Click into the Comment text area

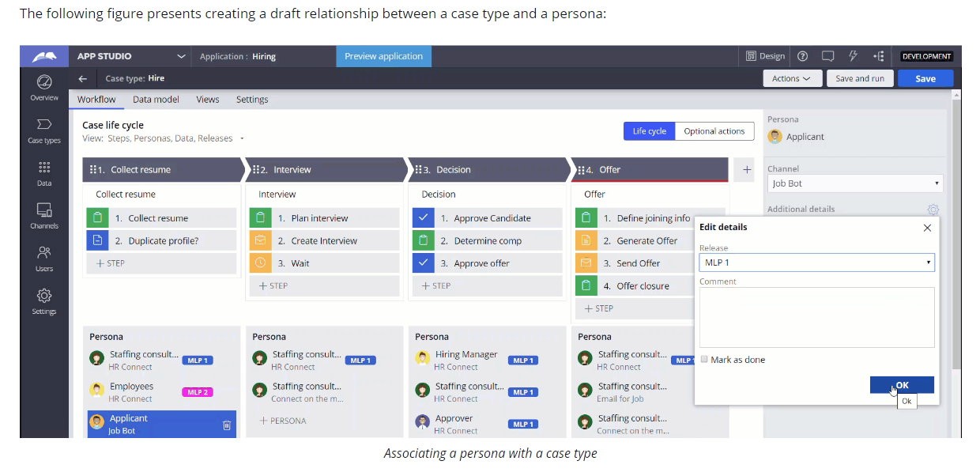tap(816, 317)
